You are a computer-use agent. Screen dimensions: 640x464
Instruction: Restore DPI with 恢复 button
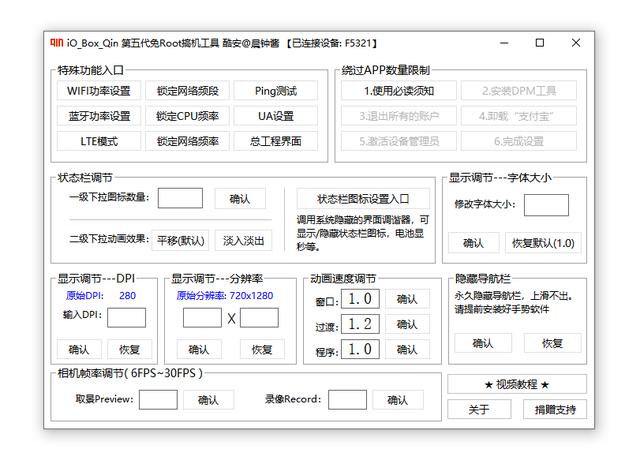tap(129, 349)
